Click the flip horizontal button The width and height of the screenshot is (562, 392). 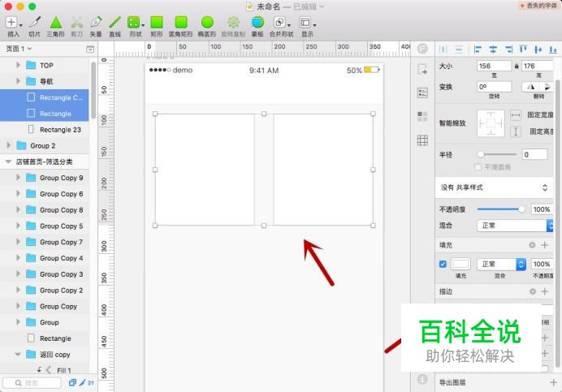531,87
